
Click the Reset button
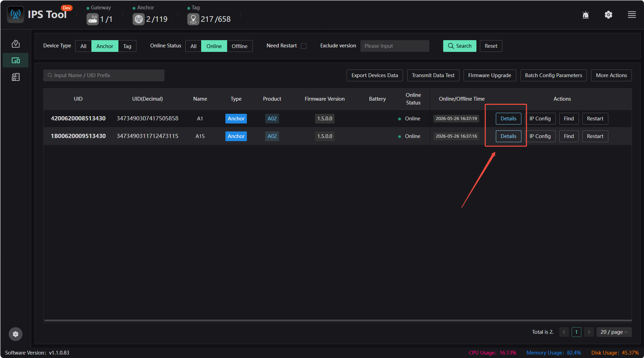[491, 46]
